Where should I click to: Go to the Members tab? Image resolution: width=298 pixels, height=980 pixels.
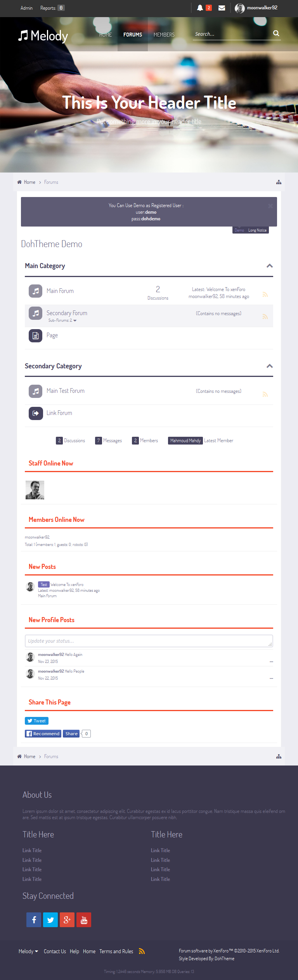(x=164, y=35)
